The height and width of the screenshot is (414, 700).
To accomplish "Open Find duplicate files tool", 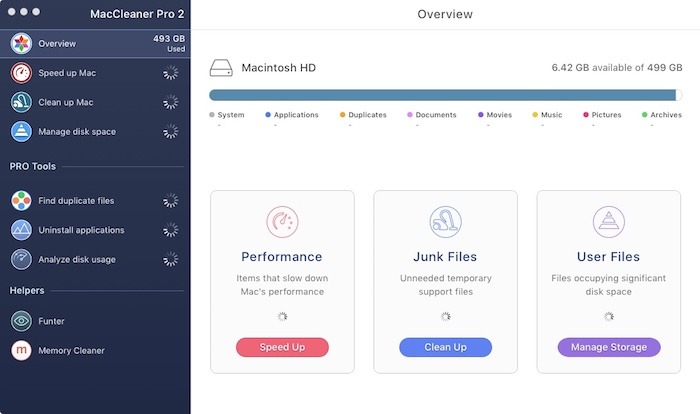I will pyautogui.click(x=95, y=201).
